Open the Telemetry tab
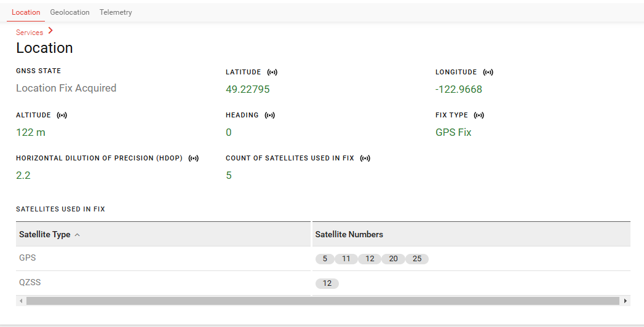644x327 pixels. coord(116,12)
